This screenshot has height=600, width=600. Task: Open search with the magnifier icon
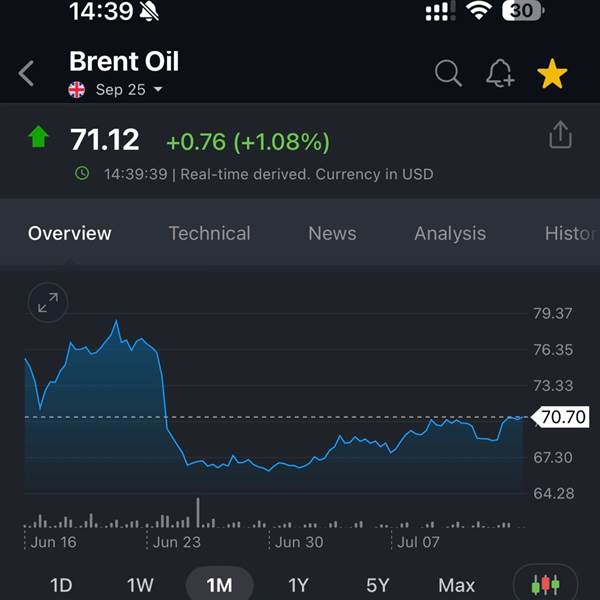pyautogui.click(x=448, y=73)
